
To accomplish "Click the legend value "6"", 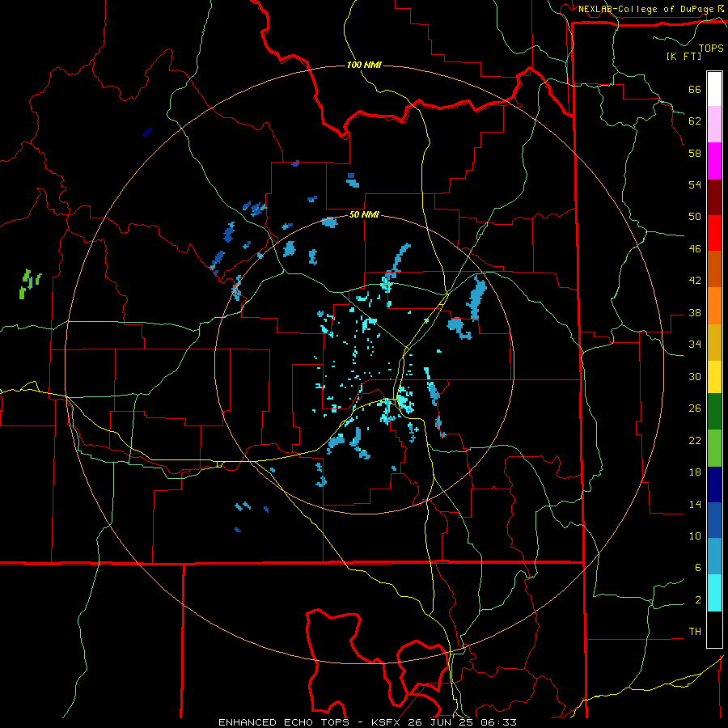I will (698, 568).
